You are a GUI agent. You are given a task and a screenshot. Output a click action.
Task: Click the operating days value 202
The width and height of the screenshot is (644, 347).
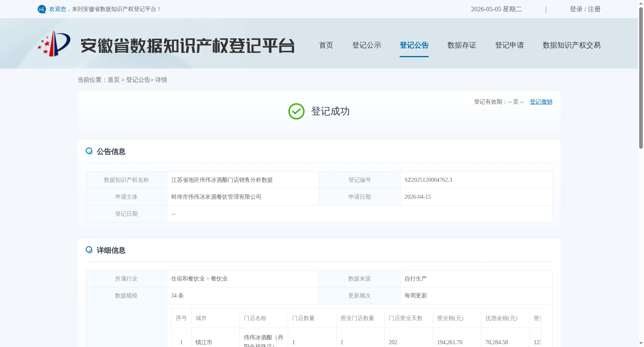click(x=393, y=342)
